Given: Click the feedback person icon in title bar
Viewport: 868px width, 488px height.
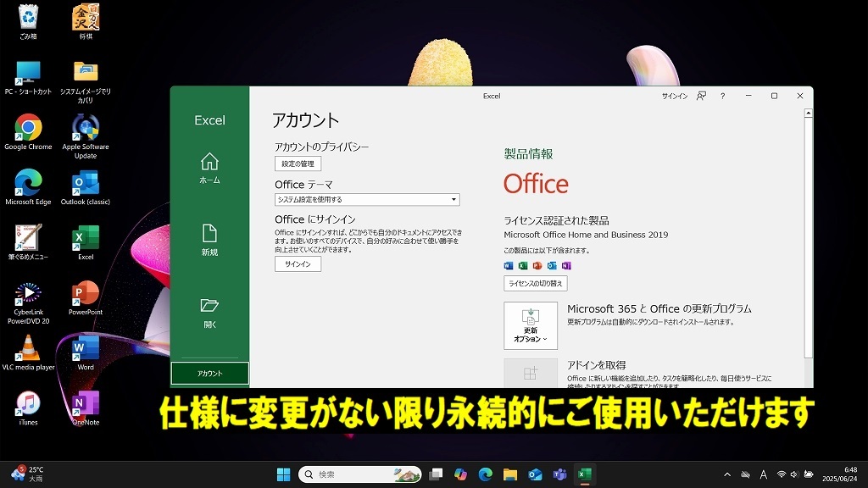Looking at the screenshot, I should tap(701, 97).
